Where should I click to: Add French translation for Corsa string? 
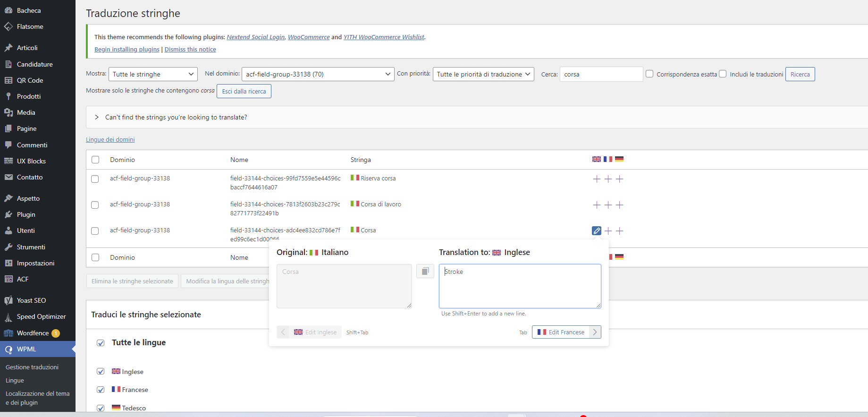coord(608,231)
